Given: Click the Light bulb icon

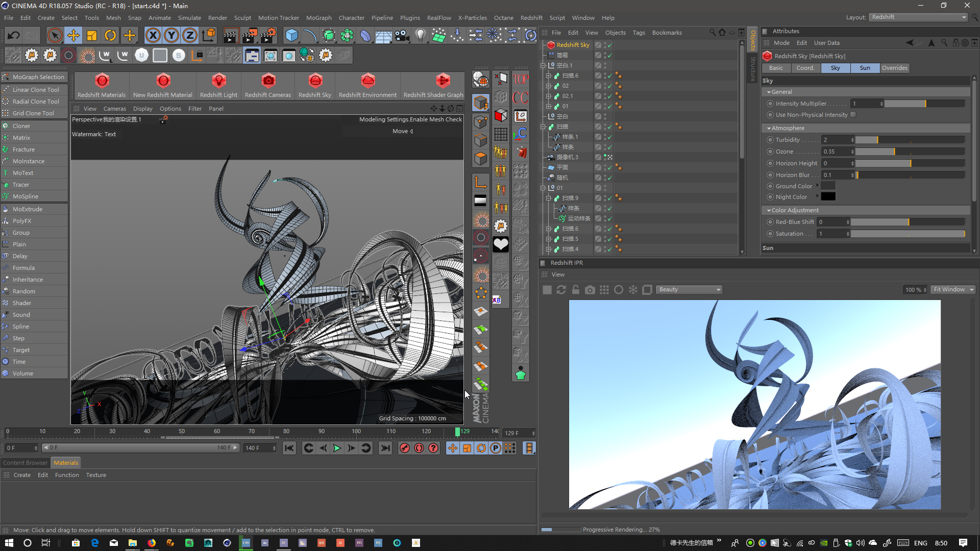Looking at the screenshot, I should pos(420,35).
